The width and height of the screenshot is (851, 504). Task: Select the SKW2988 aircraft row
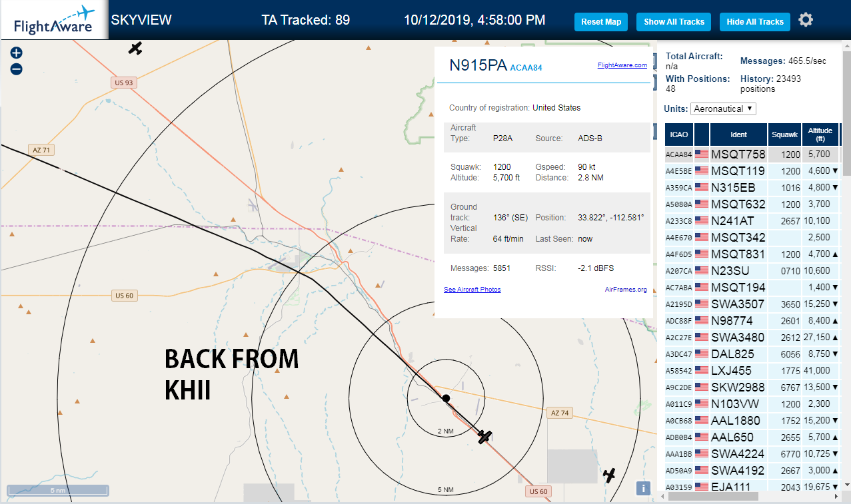(752, 387)
